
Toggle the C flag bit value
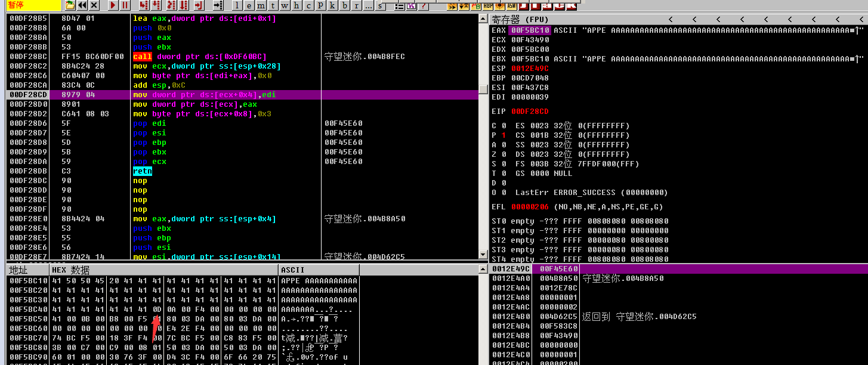pyautogui.click(x=503, y=126)
